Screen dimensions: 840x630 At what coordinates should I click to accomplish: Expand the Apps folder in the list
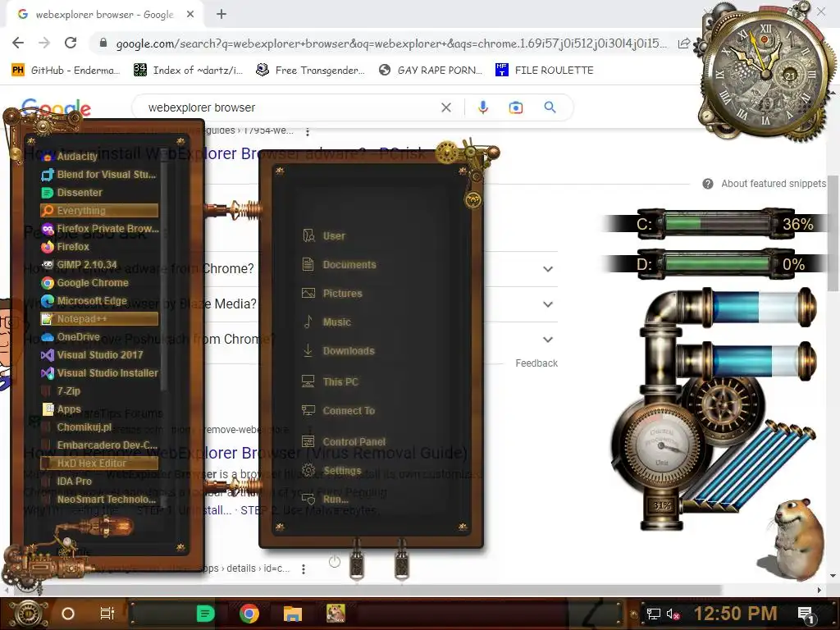[99, 409]
